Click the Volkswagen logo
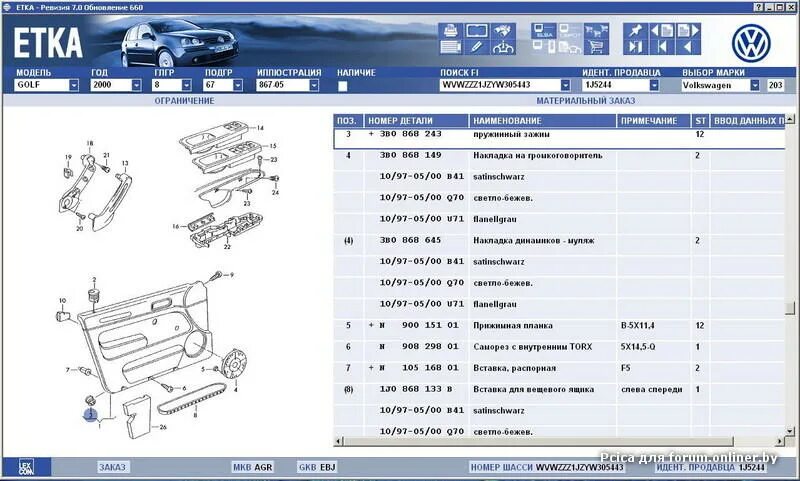800x481 pixels. coord(751,43)
